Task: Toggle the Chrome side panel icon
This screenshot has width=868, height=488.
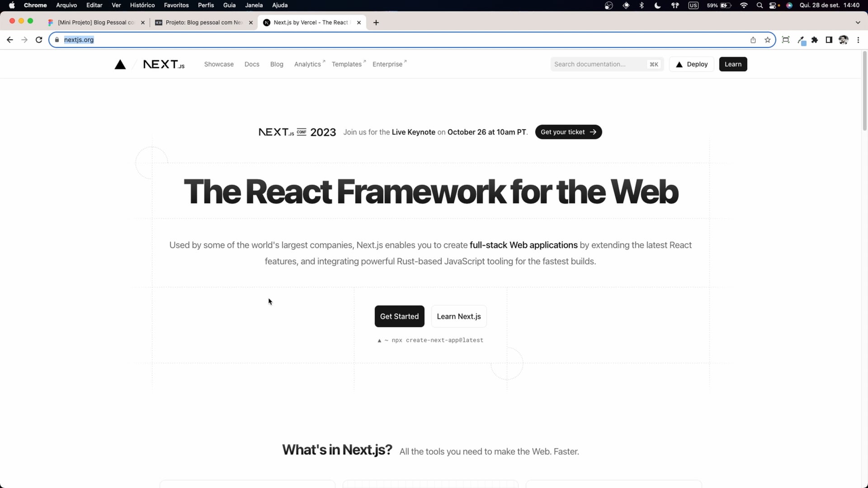Action: point(829,40)
